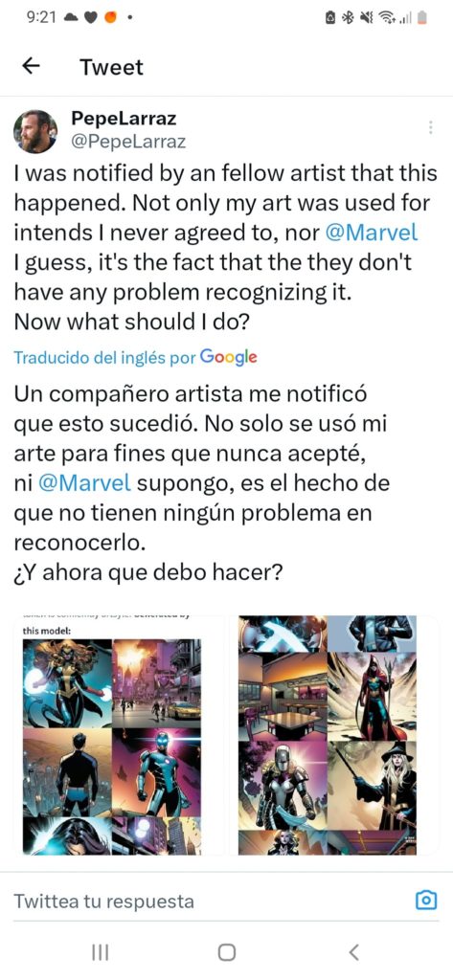This screenshot has height=980, width=453.
Task: Open the right attached comic image
Action: click(334, 736)
